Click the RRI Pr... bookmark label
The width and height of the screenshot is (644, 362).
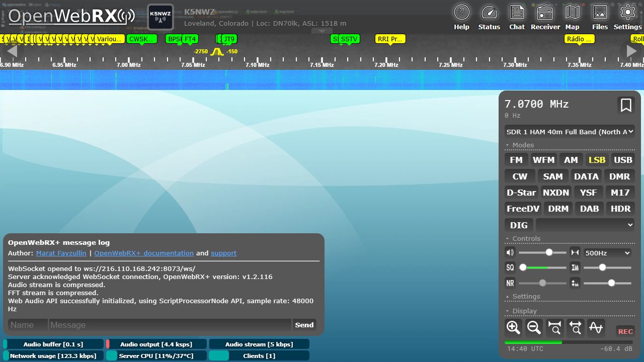click(x=390, y=39)
